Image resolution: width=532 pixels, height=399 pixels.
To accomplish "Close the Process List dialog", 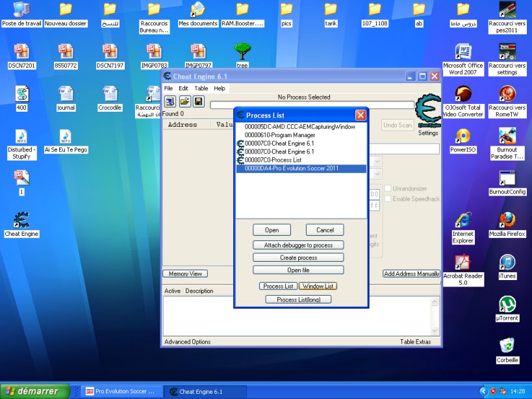I will pos(361,116).
